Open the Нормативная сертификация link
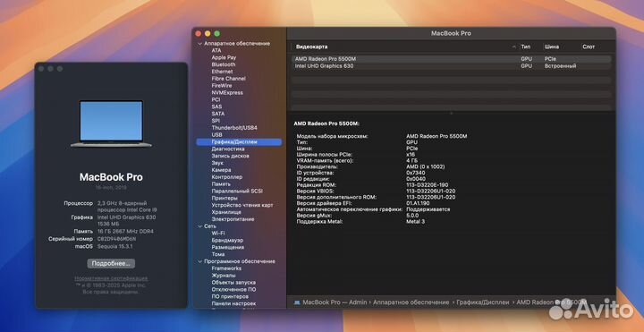This screenshot has width=644, height=332. [x=111, y=278]
